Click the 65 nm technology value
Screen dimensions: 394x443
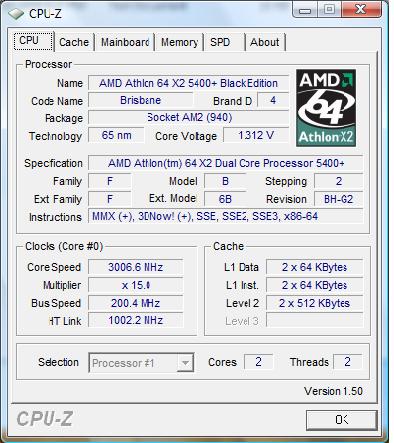coord(116,135)
